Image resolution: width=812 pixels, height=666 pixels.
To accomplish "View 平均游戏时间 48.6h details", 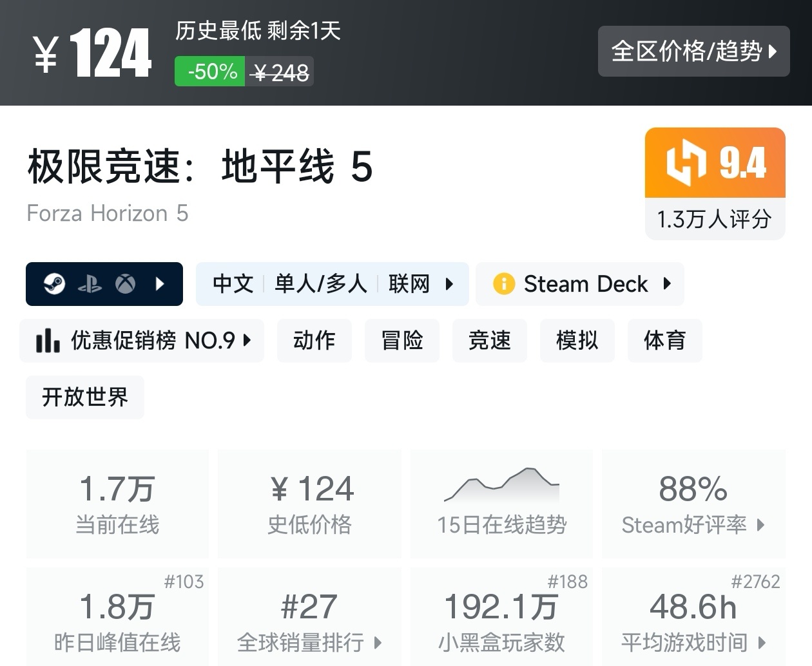I will (693, 620).
